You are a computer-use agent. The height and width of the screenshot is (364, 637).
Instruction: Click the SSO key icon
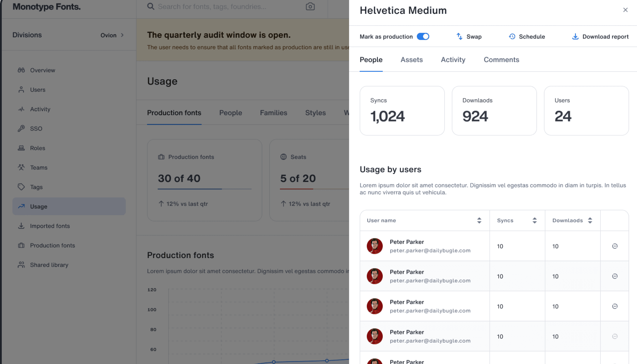pyautogui.click(x=21, y=128)
